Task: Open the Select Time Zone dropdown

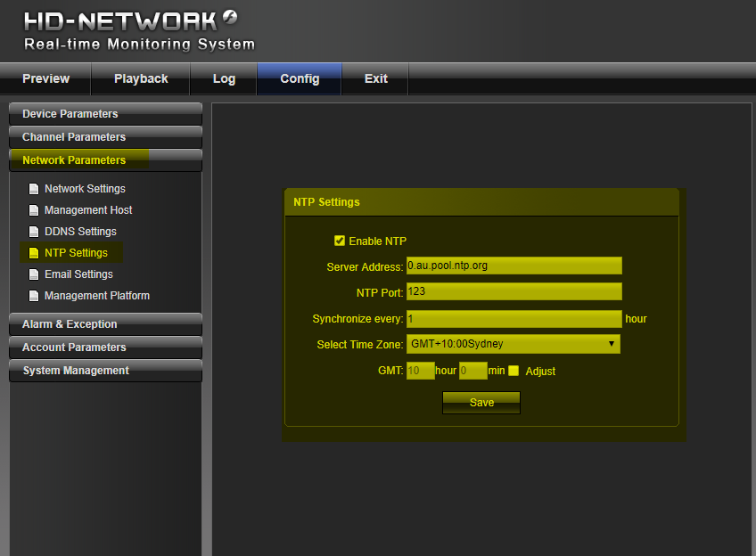Action: click(514, 344)
